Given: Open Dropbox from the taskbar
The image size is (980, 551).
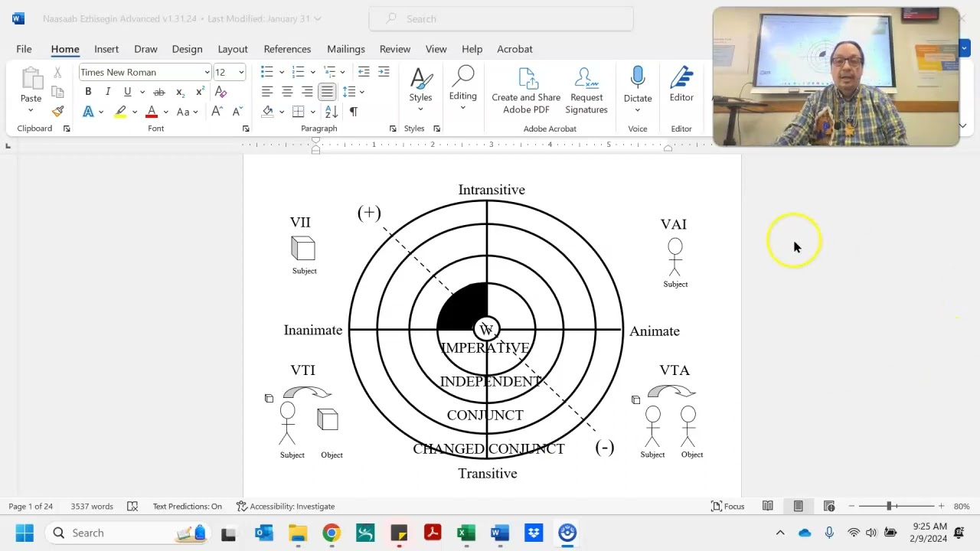Looking at the screenshot, I should (534, 533).
